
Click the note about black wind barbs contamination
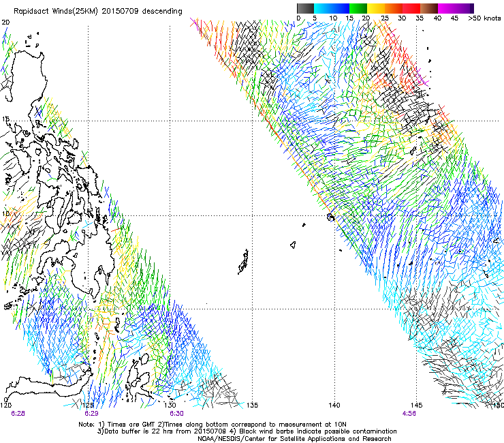(x=313, y=431)
